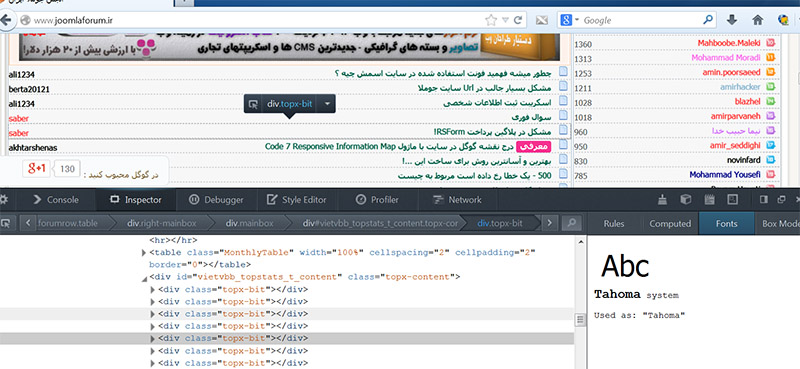Expand the MonthlyTable table node
This screenshot has height=369, width=800.
click(x=144, y=253)
